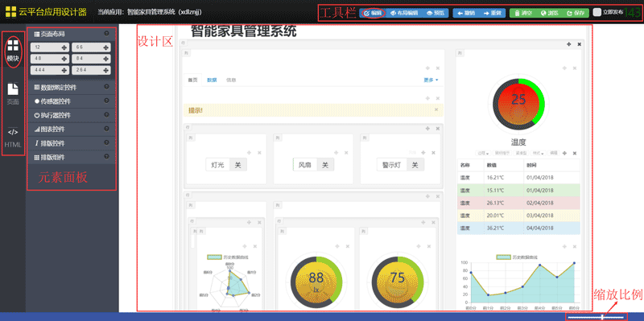Switch to the 数据 tab

pyautogui.click(x=212, y=80)
